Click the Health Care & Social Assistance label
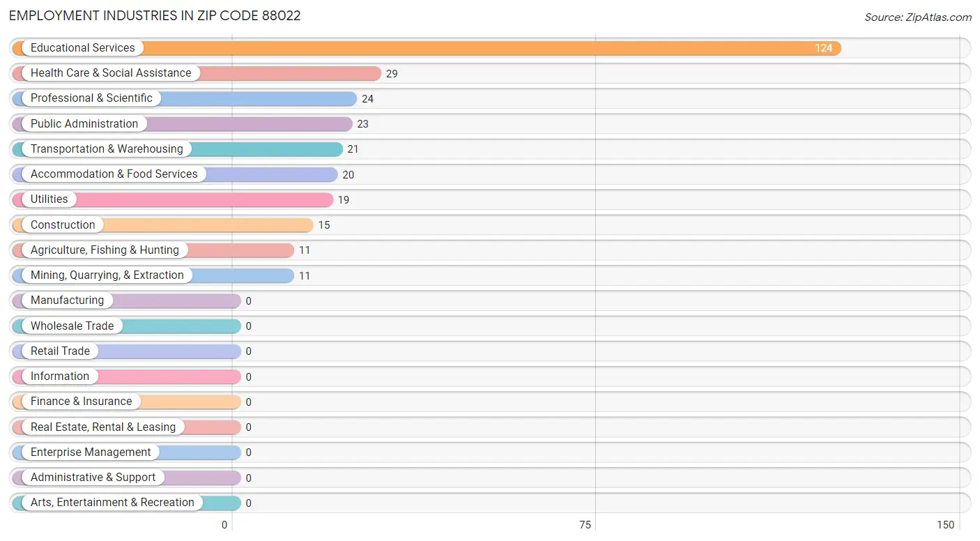The width and height of the screenshot is (980, 541). coord(111,73)
